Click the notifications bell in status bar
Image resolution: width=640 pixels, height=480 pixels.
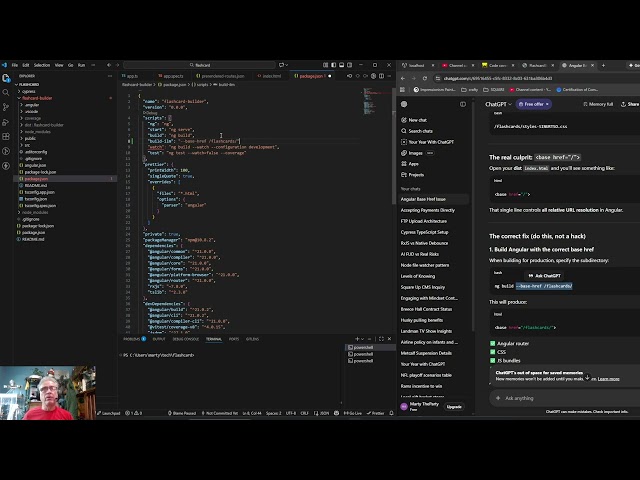click(x=391, y=413)
